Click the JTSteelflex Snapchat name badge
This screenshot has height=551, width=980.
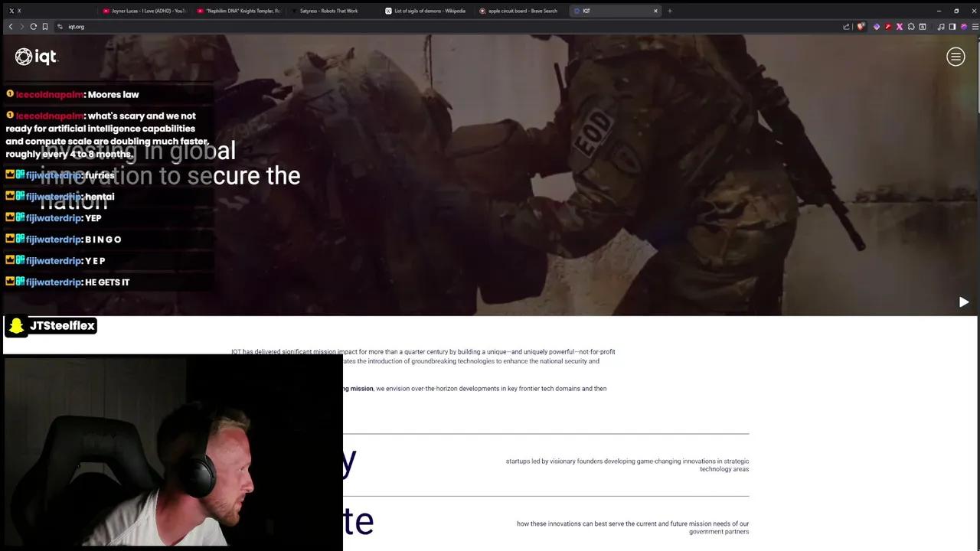pos(51,326)
